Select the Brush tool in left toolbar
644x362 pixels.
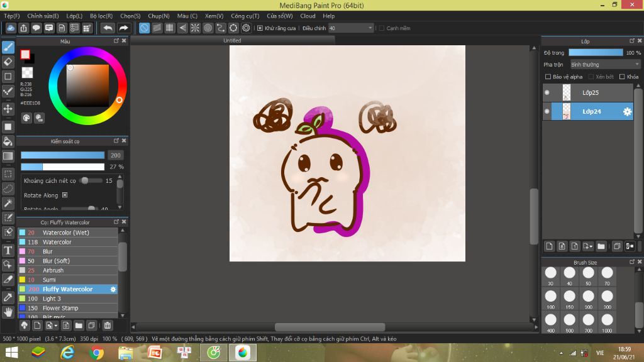point(8,47)
